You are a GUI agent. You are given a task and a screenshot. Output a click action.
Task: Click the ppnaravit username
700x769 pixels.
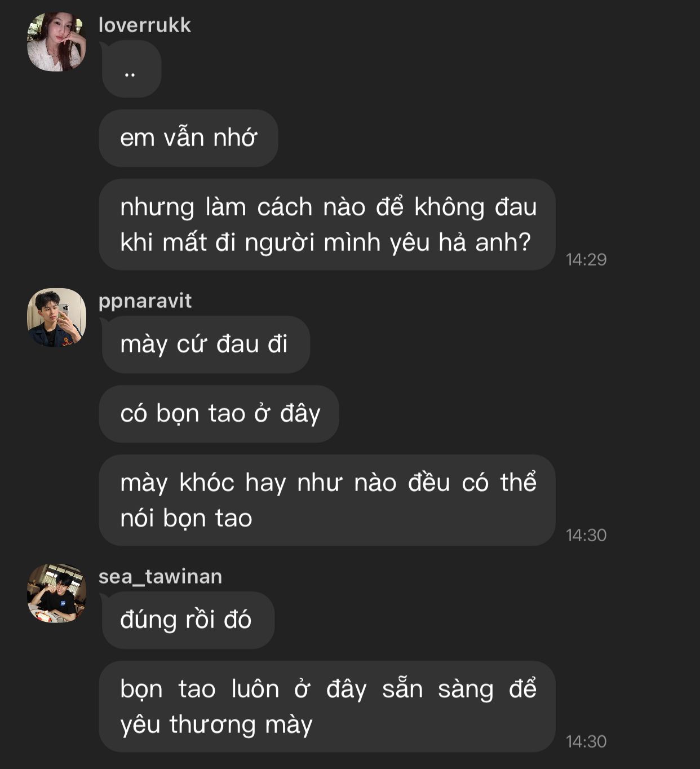[145, 301]
